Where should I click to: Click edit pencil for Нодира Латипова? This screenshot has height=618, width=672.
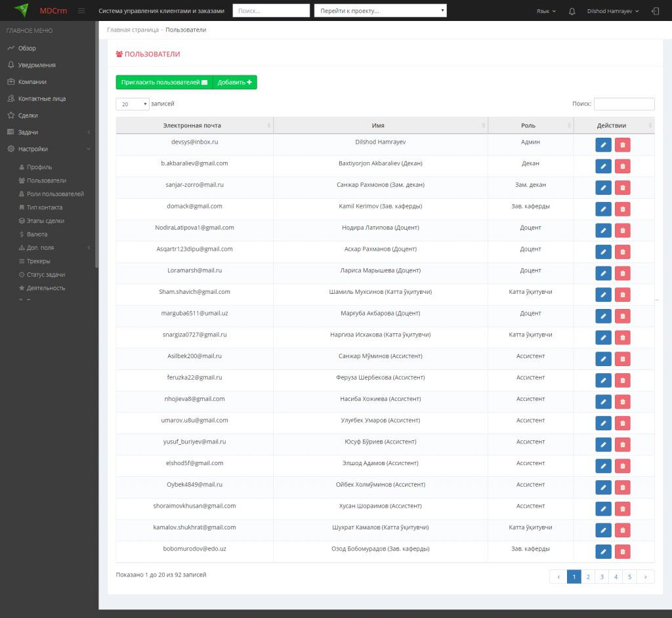coord(603,230)
